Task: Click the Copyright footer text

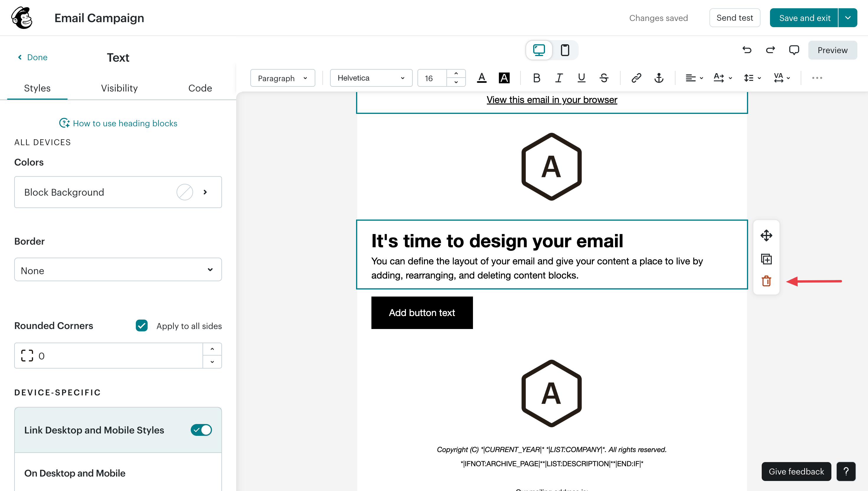Action: (x=552, y=449)
